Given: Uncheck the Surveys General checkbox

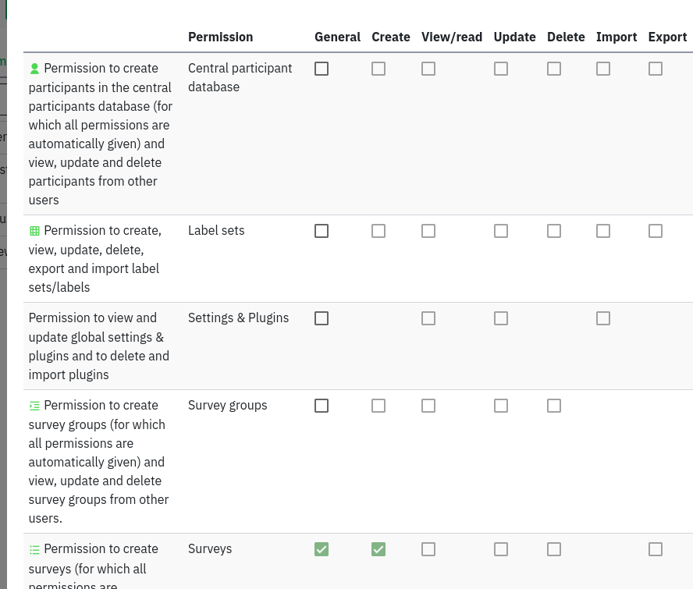Looking at the screenshot, I should [x=322, y=549].
